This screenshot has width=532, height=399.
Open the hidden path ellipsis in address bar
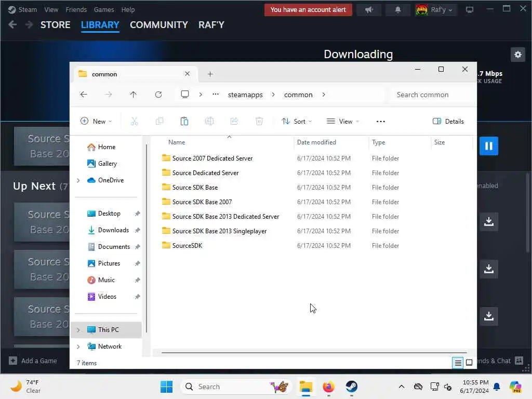point(216,95)
